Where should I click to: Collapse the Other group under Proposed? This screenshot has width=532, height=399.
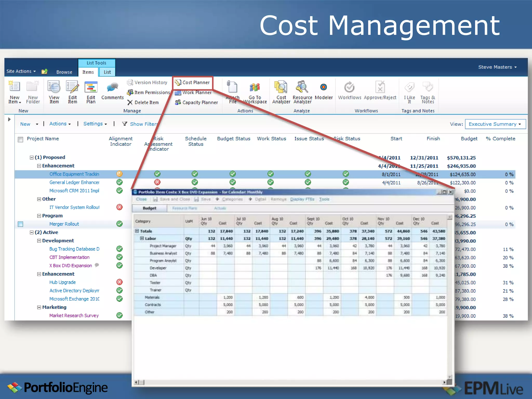[x=39, y=199]
